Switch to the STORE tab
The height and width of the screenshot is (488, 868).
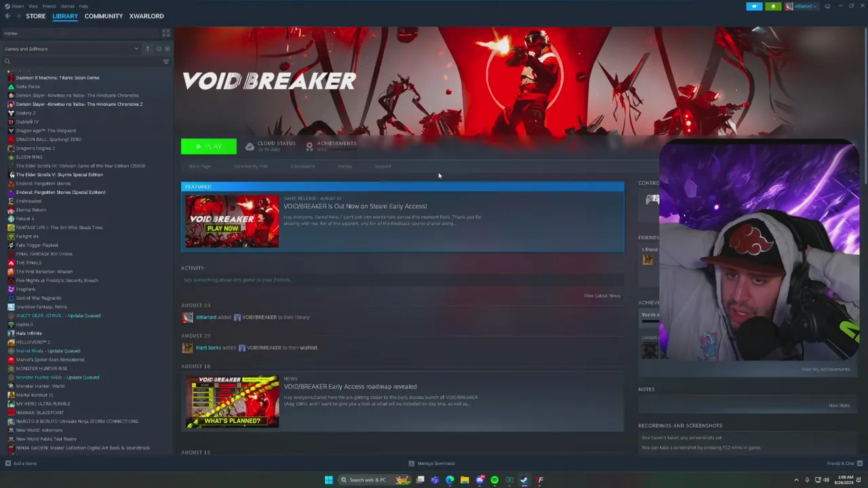[x=36, y=16]
